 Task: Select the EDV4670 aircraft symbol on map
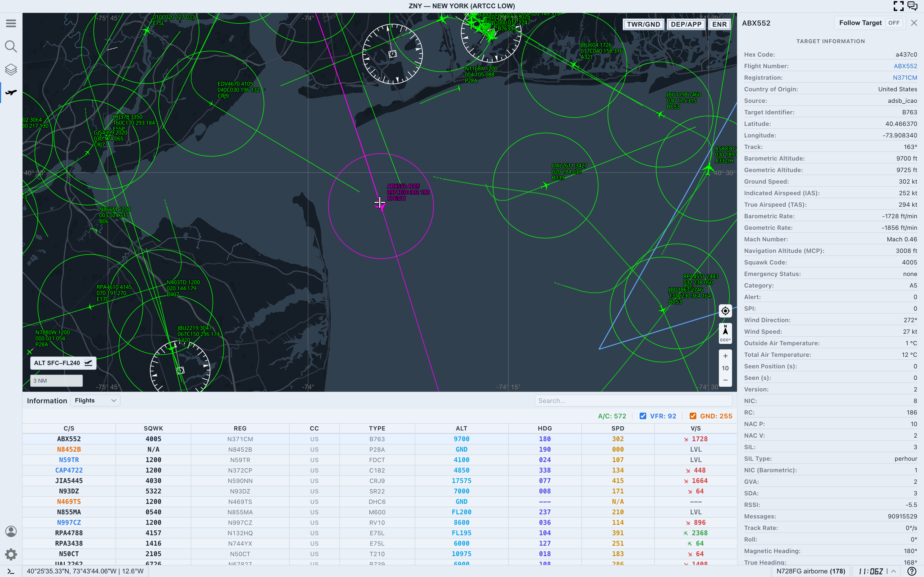click(211, 103)
